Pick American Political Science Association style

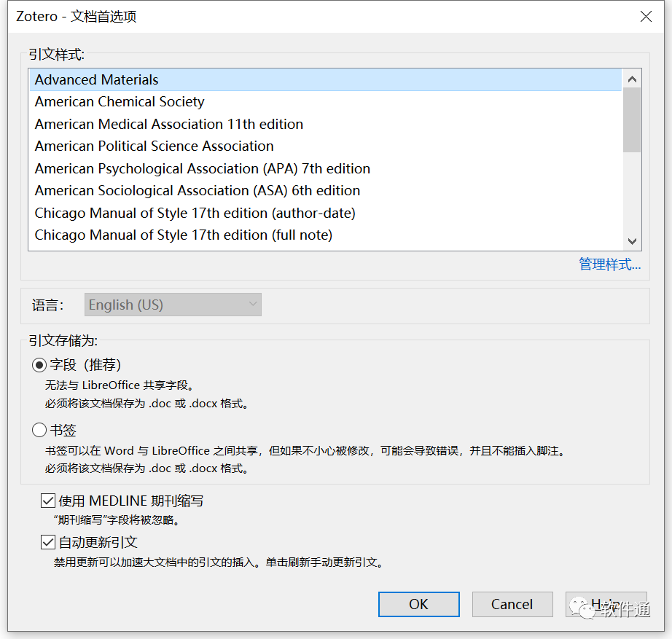pyautogui.click(x=325, y=146)
